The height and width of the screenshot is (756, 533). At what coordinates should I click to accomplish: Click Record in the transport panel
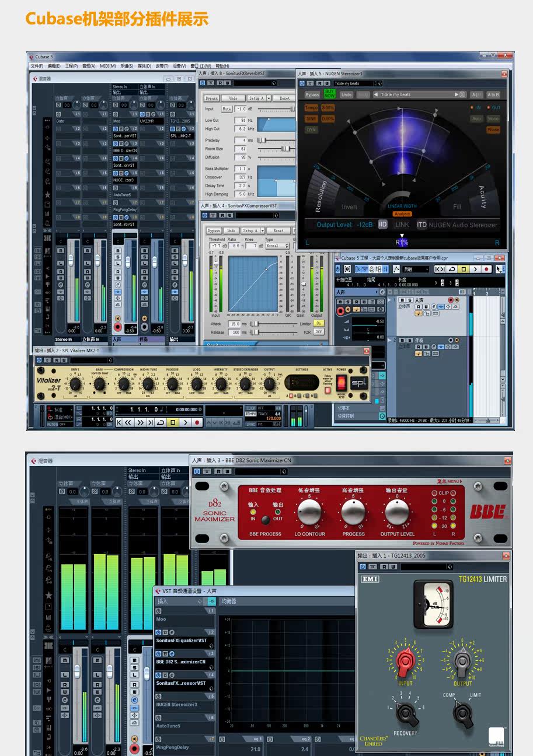(x=197, y=422)
